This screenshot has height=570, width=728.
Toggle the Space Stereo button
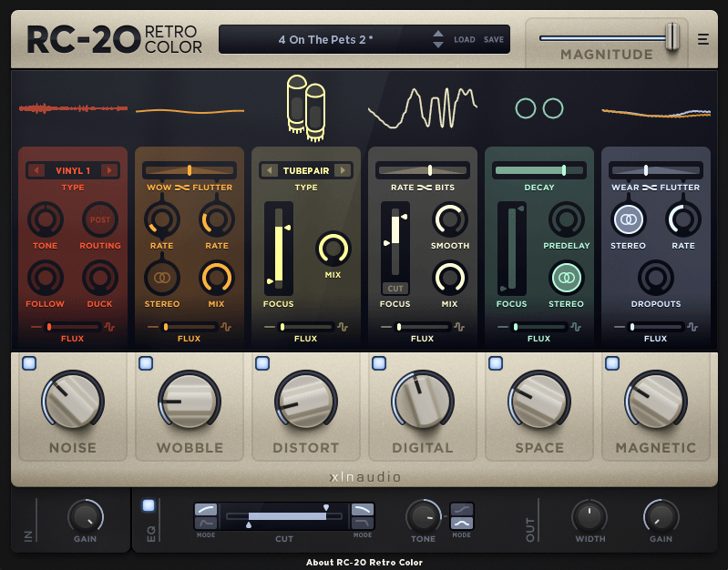click(567, 278)
